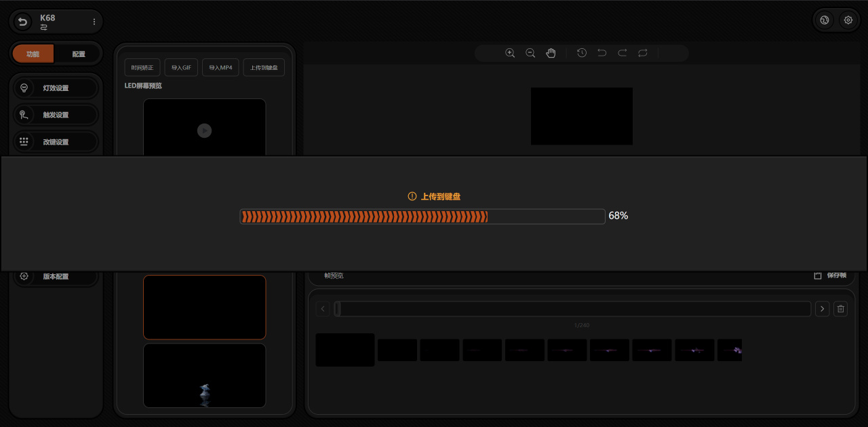
Task: Click the 导入GIF button
Action: coord(181,68)
